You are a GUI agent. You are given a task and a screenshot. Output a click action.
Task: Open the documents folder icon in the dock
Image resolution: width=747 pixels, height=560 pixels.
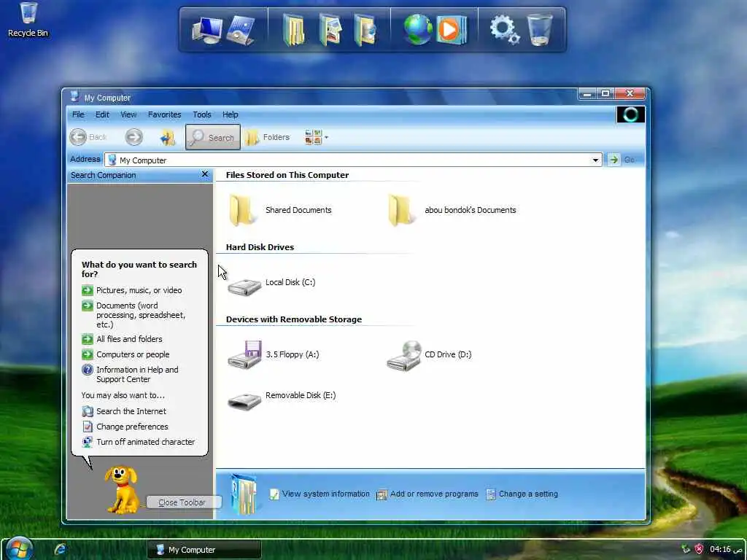(x=294, y=31)
